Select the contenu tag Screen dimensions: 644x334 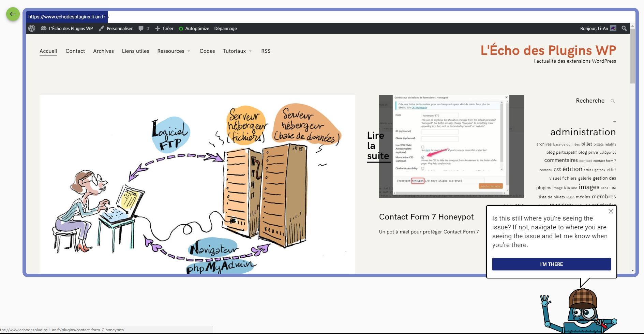(x=546, y=170)
